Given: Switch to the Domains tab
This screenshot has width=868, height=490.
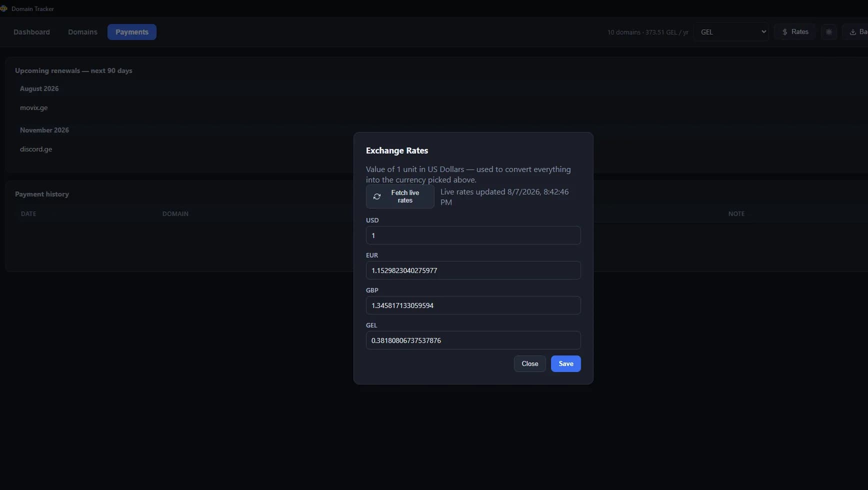Looking at the screenshot, I should [82, 32].
